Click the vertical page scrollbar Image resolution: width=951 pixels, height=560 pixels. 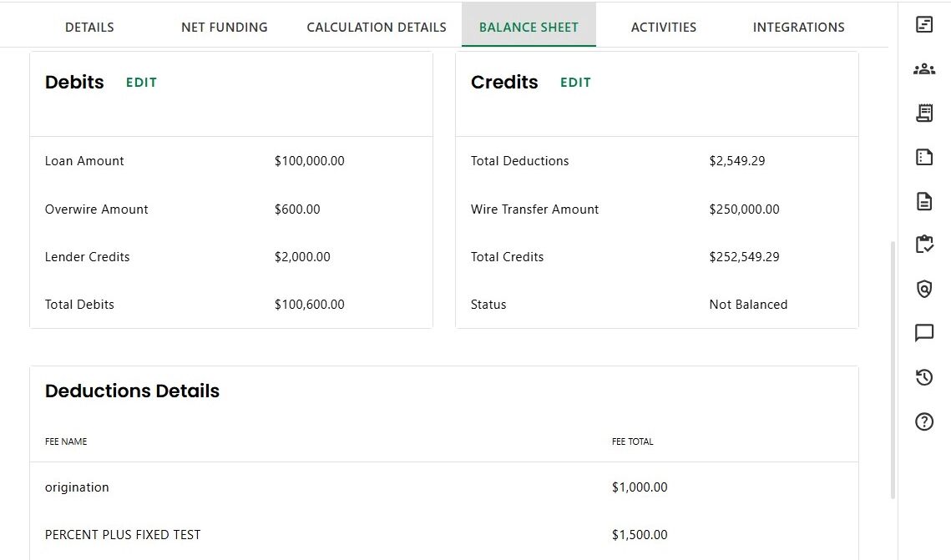[893, 370]
